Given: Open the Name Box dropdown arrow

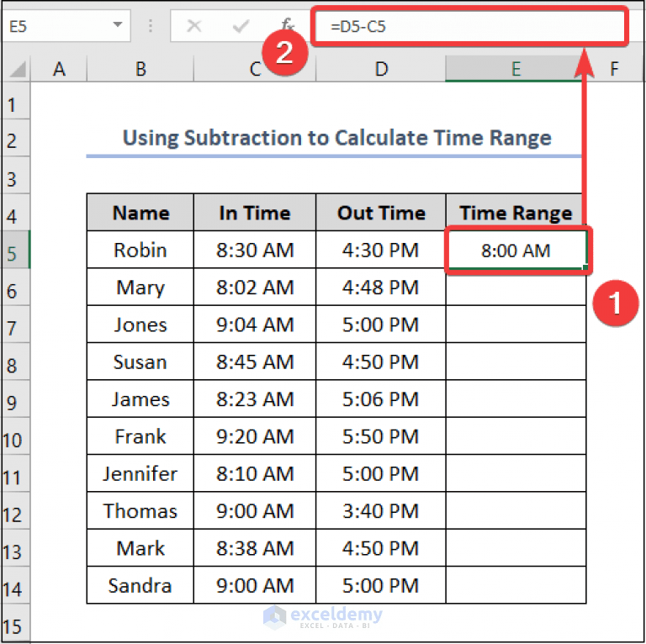Looking at the screenshot, I should (118, 25).
